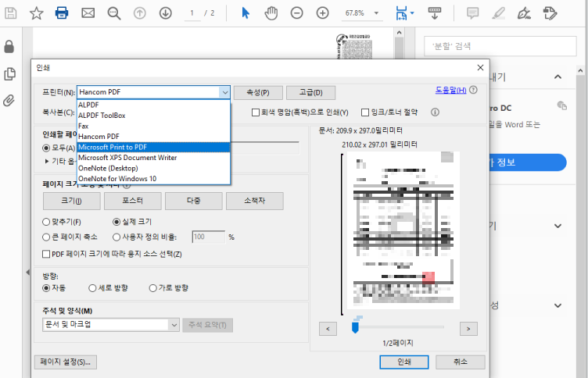
Task: Add a comment with speech bubble icon
Action: tap(472, 13)
